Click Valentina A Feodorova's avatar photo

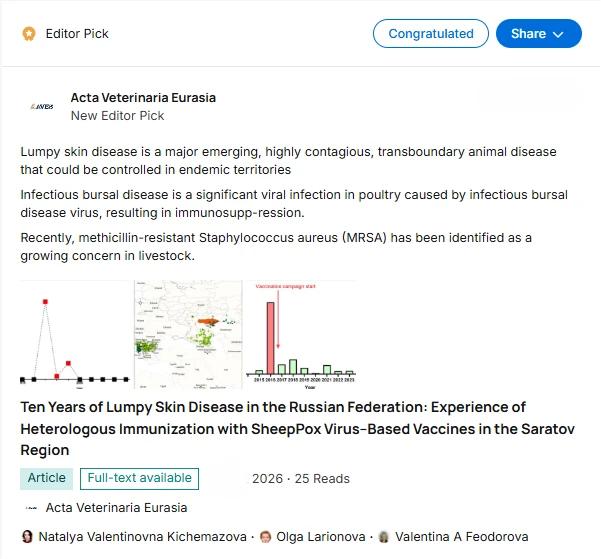[384, 536]
